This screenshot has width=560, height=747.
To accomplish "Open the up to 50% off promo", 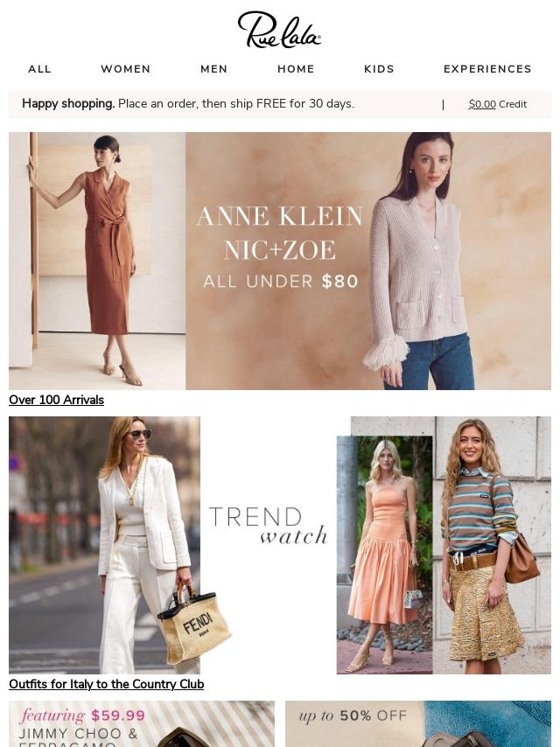I will [418, 723].
